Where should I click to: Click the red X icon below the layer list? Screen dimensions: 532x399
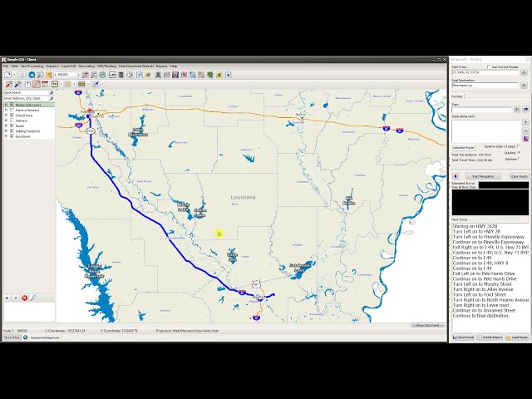[x=24, y=298]
